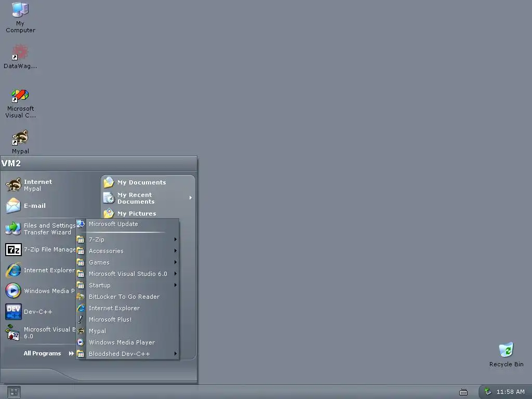The height and width of the screenshot is (399, 532).
Task: Expand My Recent Documents submenu arrow
Action: (191, 198)
